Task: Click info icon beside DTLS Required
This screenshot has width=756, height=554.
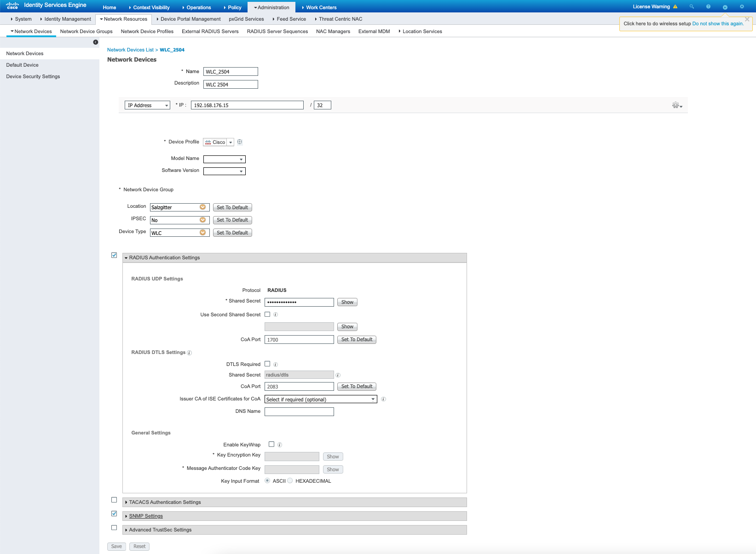Action: (276, 365)
